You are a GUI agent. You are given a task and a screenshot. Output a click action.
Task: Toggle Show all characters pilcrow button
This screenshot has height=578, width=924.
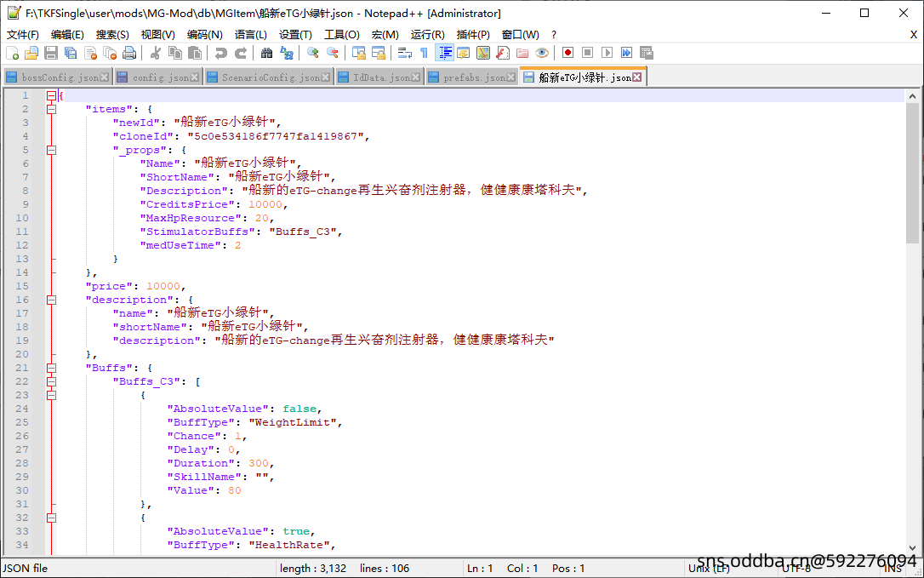click(x=424, y=53)
